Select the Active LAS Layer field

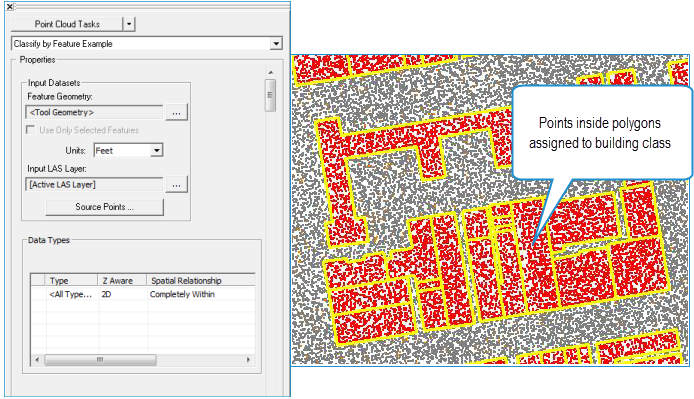[94, 185]
